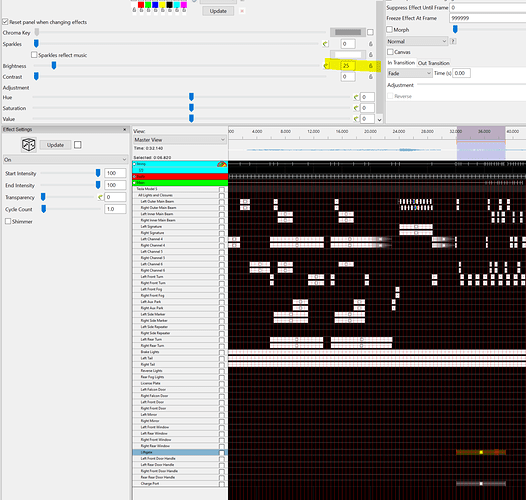
Task: Click the Sparkles value curve icon
Action: [x=325, y=44]
